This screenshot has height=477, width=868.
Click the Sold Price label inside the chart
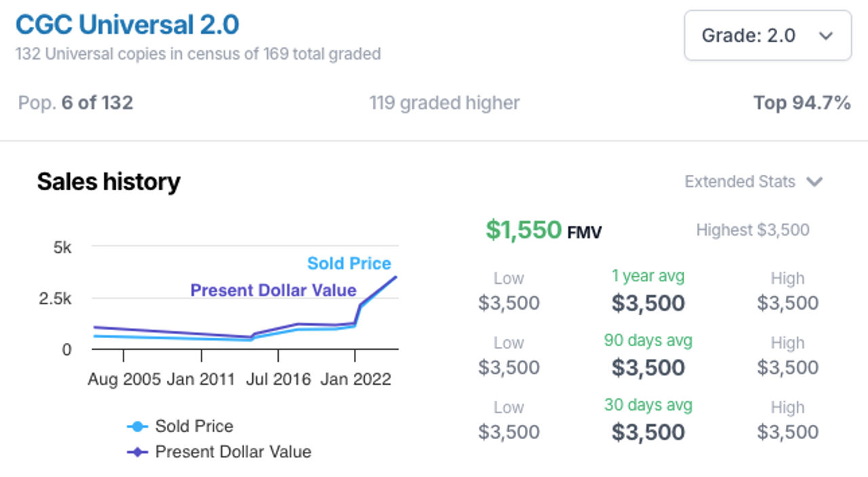(349, 264)
